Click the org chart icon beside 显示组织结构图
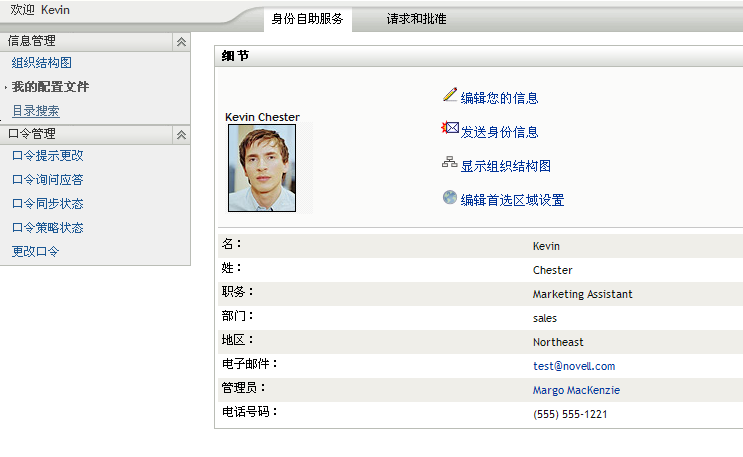Screen dimensions: 743x457 449,162
